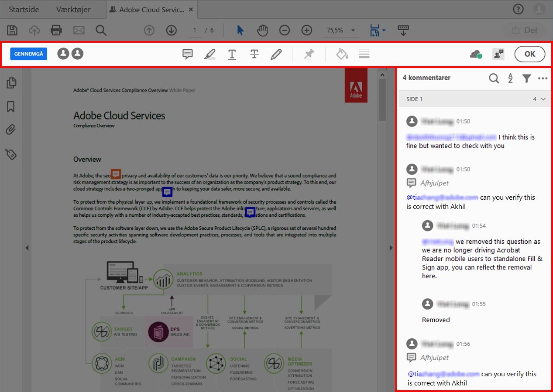Viewport: 553px width, 392px height.
Task: Click email mention in 01:50 Afhjulpet comment
Action: point(442,197)
